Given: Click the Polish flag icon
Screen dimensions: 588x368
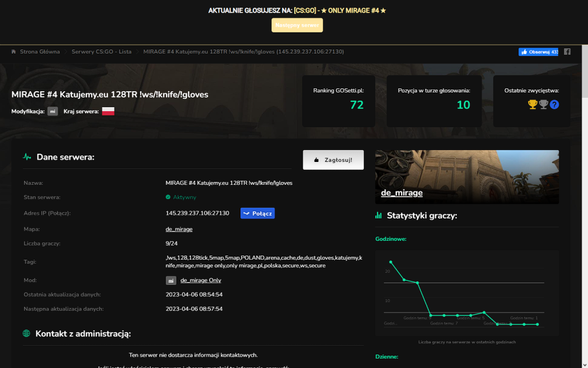Looking at the screenshot, I should pyautogui.click(x=108, y=111).
